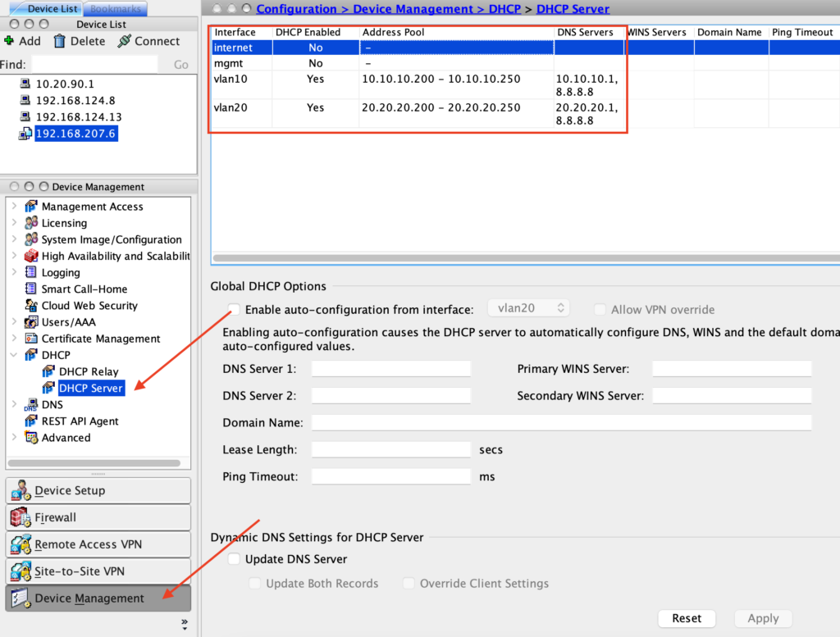The height and width of the screenshot is (637, 840).
Task: Select device icon for 192.168.124.8
Action: (x=25, y=100)
